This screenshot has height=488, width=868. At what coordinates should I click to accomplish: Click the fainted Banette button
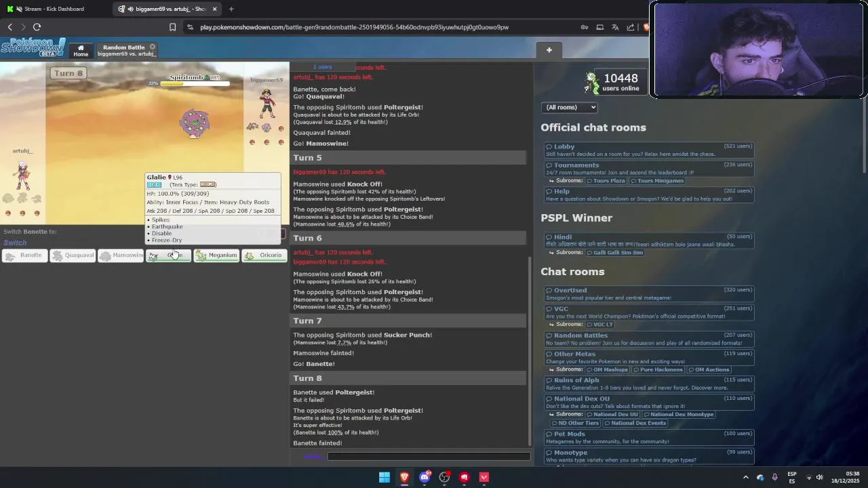tap(24, 256)
